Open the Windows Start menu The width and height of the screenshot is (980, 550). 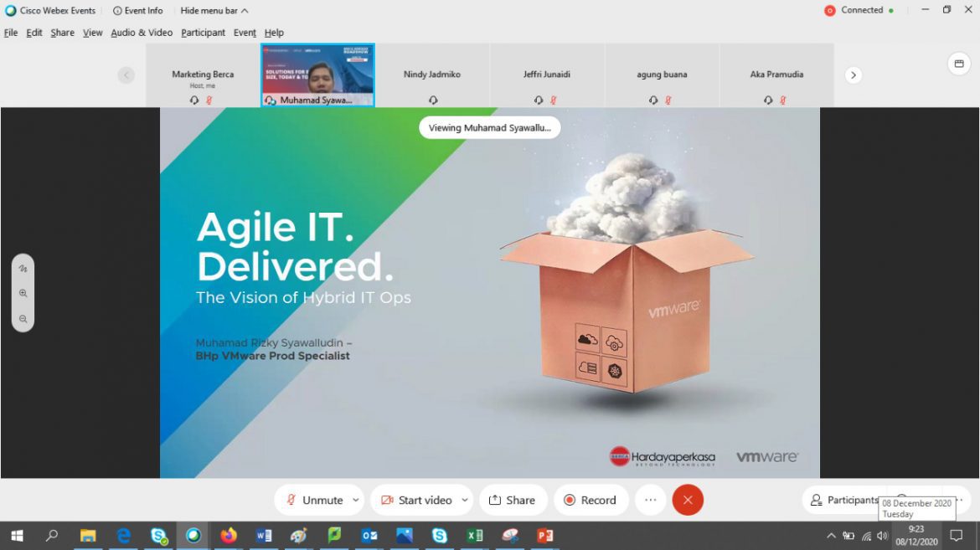(17, 536)
